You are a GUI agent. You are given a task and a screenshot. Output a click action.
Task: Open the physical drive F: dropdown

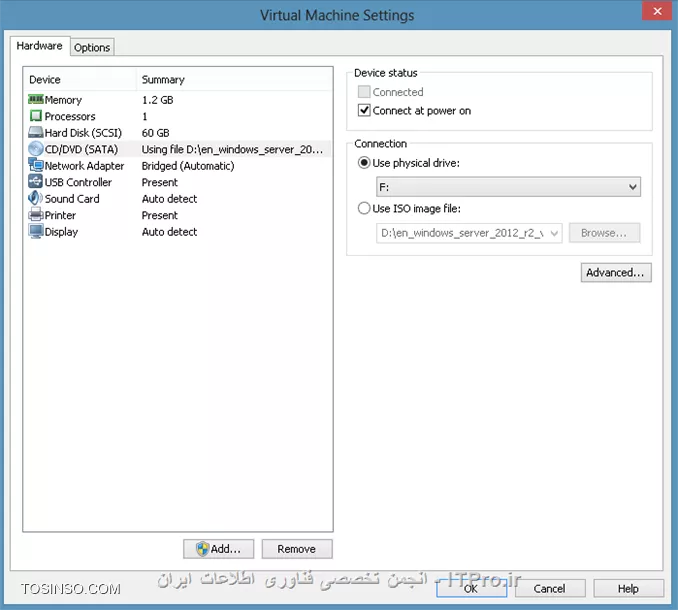pyautogui.click(x=508, y=187)
